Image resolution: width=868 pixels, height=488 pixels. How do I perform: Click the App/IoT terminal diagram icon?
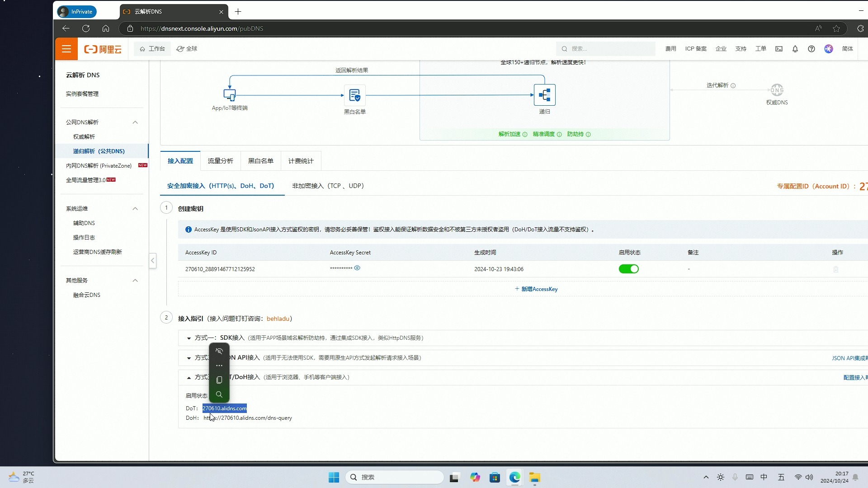coord(230,95)
